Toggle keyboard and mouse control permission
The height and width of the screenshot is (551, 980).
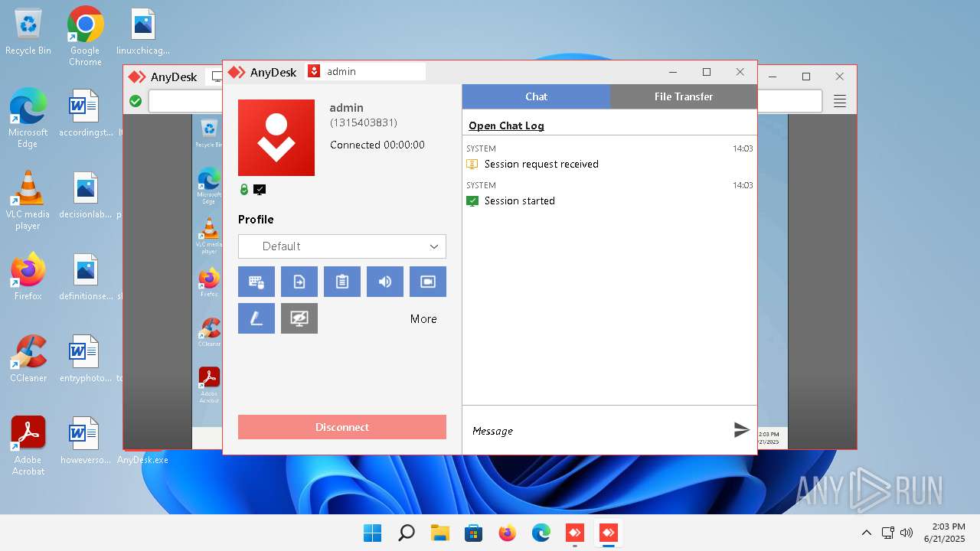256,282
